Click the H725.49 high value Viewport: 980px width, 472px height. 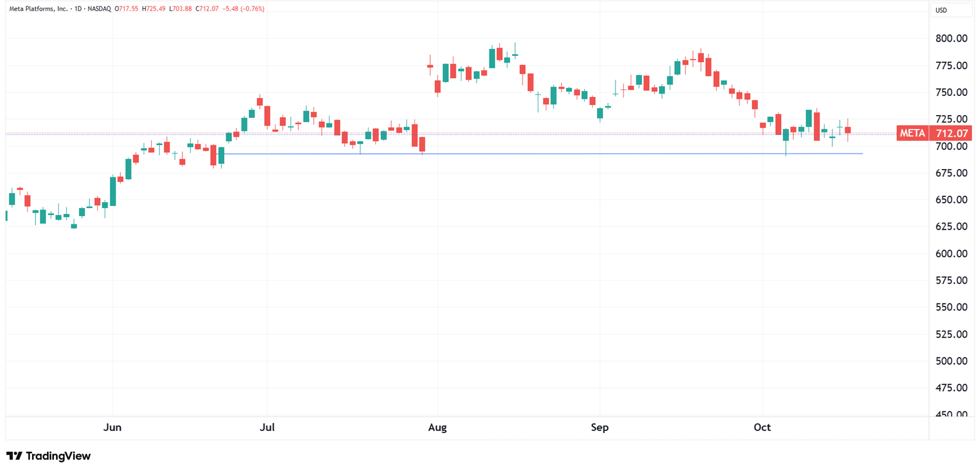(x=153, y=9)
